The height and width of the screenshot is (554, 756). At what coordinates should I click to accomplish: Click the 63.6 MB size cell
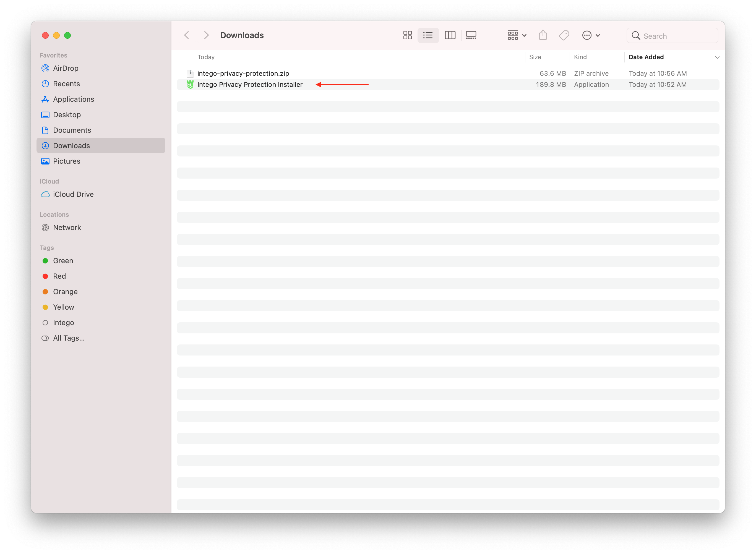point(552,74)
